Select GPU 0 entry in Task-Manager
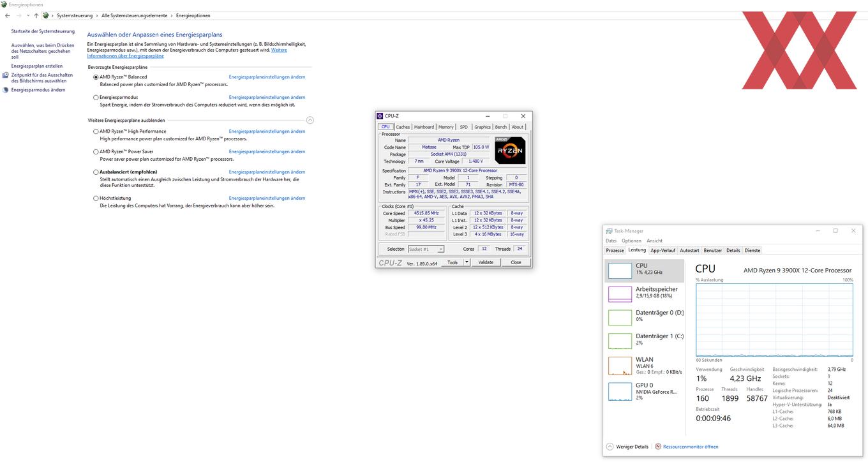The image size is (868, 462). 644,391
